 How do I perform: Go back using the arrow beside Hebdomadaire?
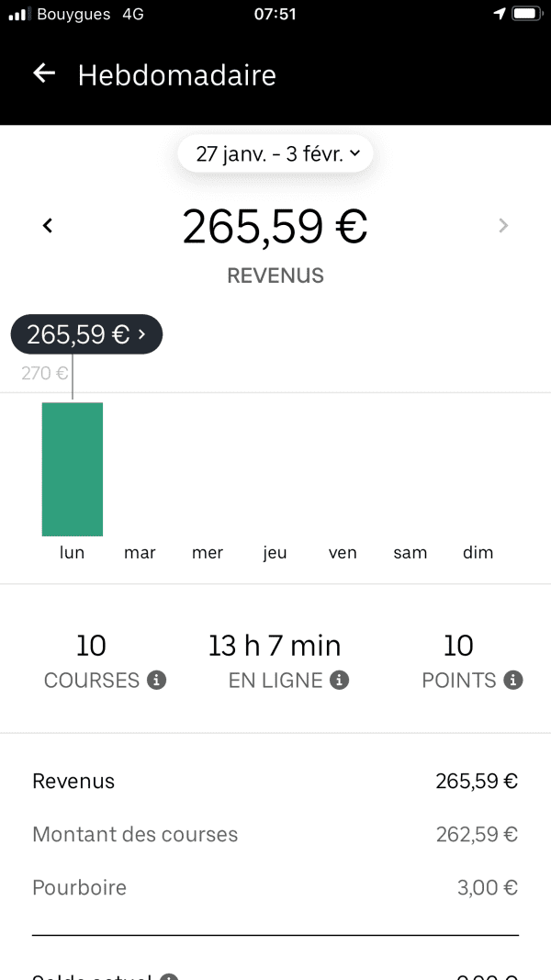pos(44,73)
